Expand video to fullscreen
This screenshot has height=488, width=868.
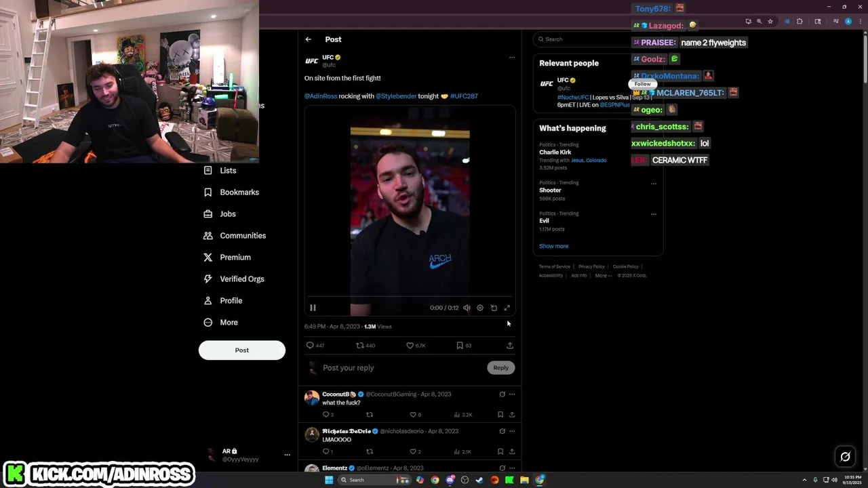(507, 308)
